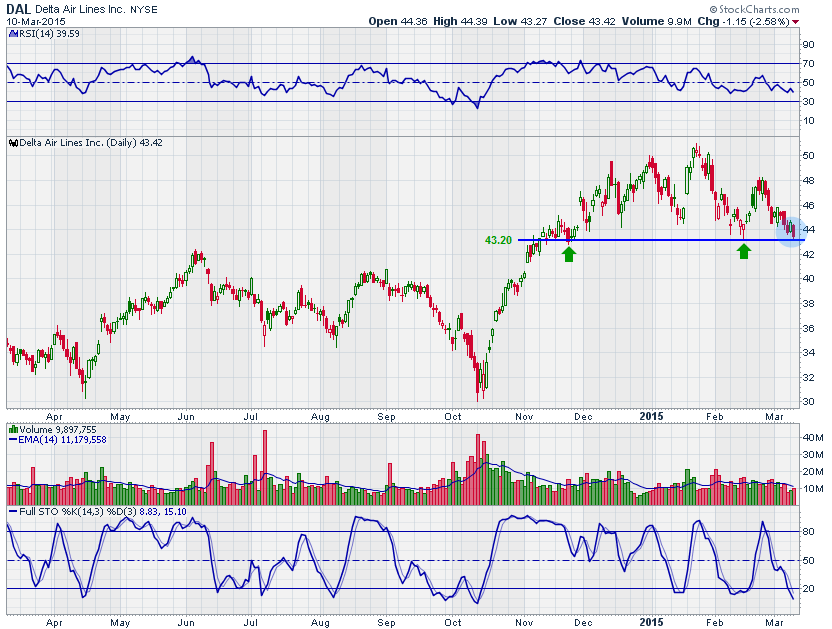
Task: Click the Dec label below the price chart
Action: [x=583, y=417]
